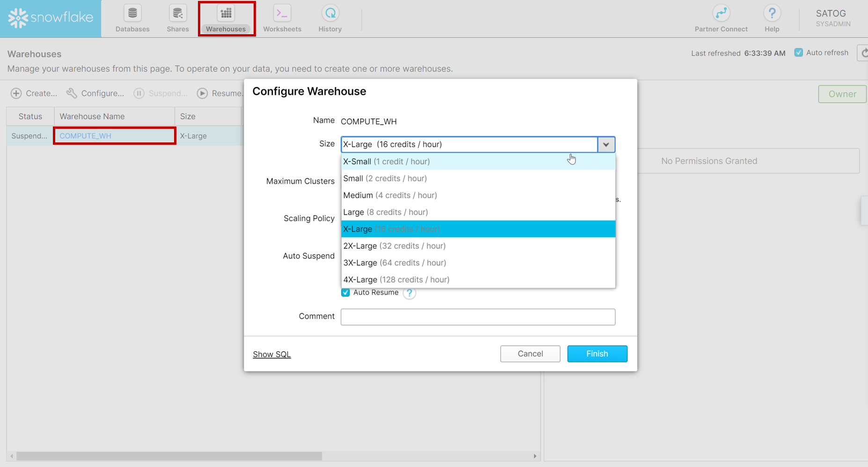Select Small (2 credits / hour)
The image size is (868, 467).
(x=478, y=178)
